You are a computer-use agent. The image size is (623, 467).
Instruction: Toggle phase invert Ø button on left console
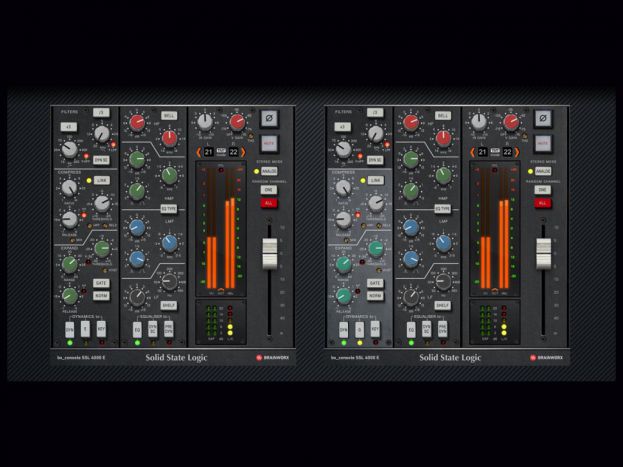(269, 118)
